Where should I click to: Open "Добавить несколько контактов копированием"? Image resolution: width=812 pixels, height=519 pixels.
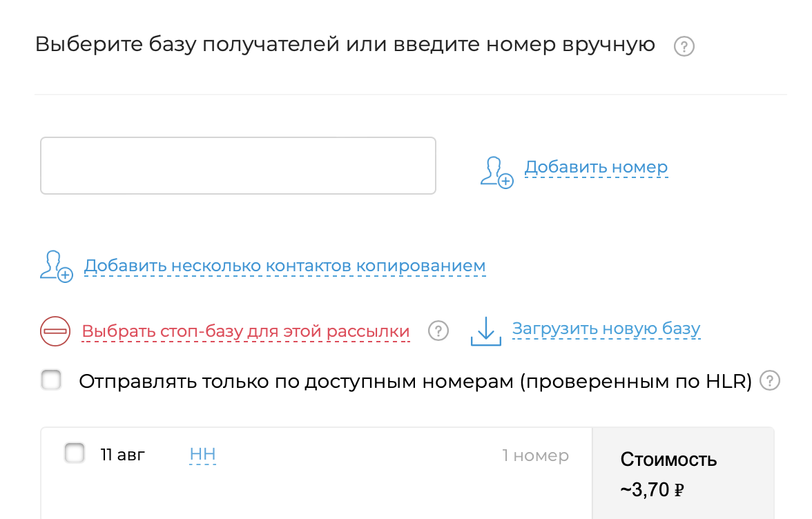(x=284, y=266)
